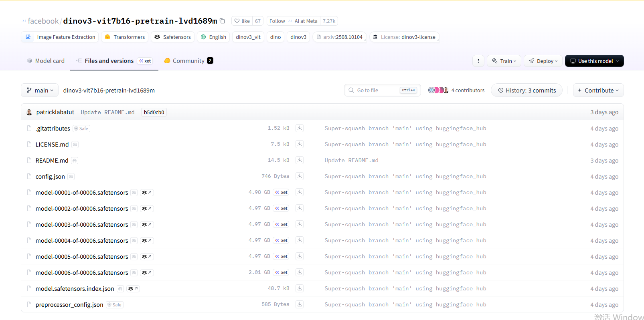Open the README.md file

(x=52, y=160)
